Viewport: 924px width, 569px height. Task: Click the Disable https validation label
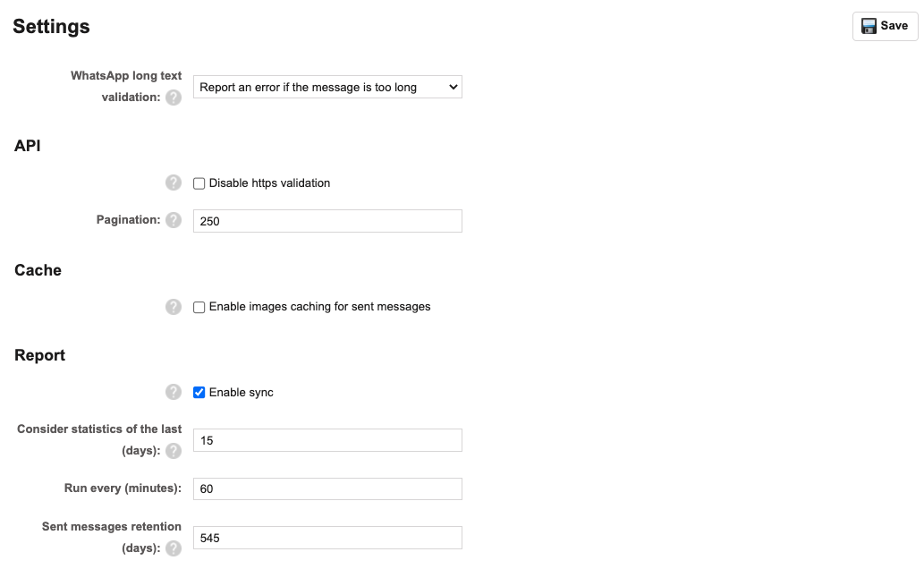click(x=269, y=183)
